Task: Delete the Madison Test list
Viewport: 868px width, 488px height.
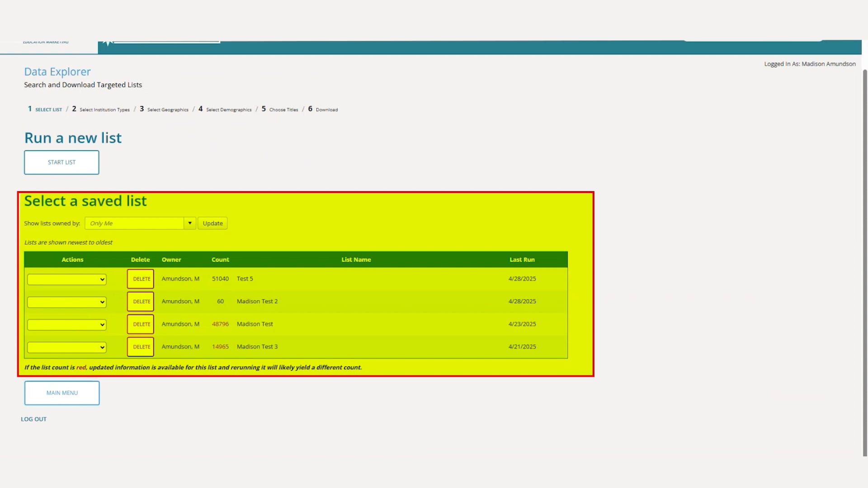Action: click(141, 324)
